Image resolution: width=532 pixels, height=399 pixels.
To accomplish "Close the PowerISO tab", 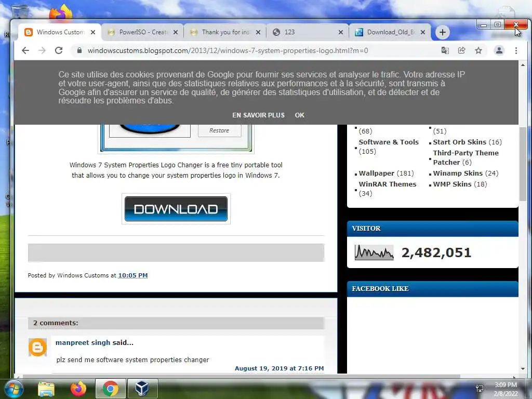I will click(176, 32).
